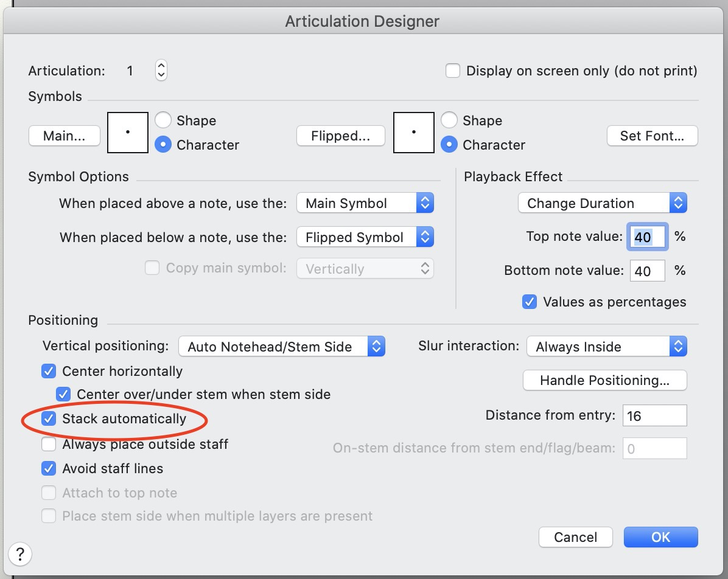Click the Set Font button

point(652,136)
